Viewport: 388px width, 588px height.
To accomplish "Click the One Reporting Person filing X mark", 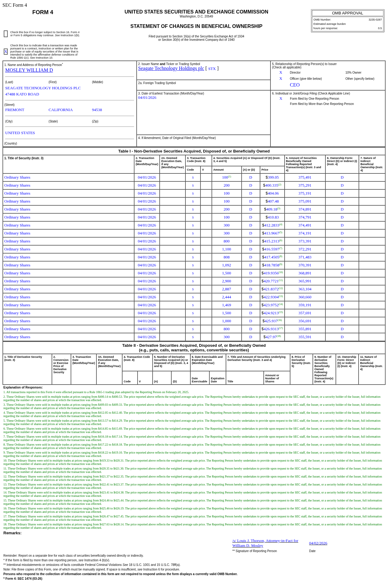I will coord(281,99).
